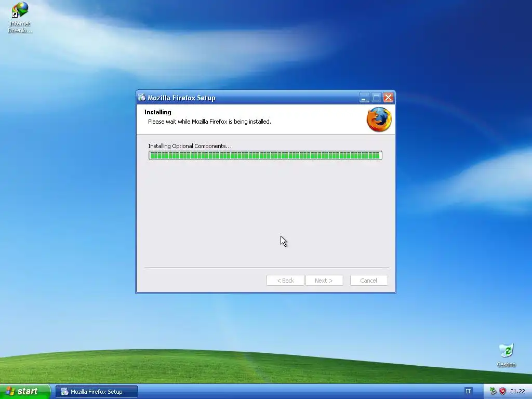Click the 21.22 system clock
The image size is (532, 399).
point(517,391)
